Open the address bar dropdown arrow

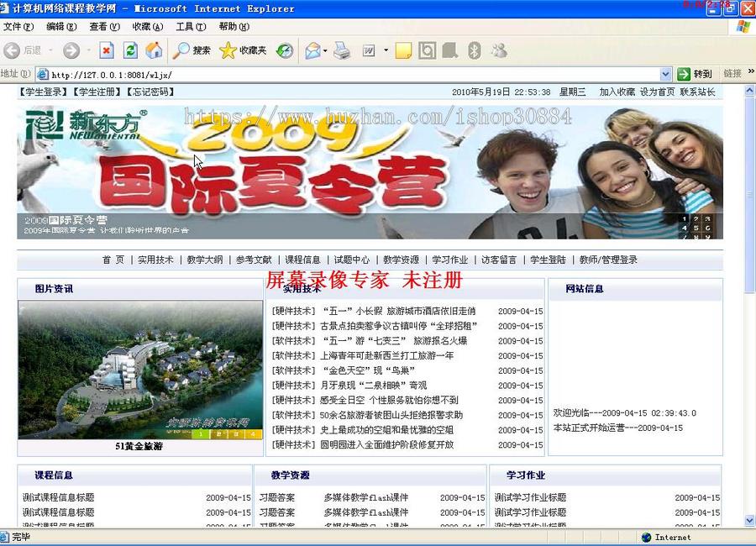(665, 74)
